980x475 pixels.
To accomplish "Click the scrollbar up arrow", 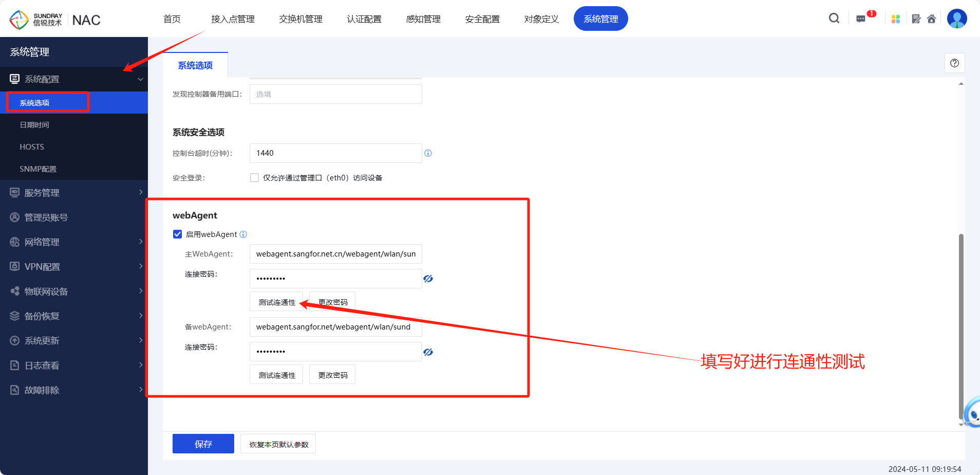I will point(961,83).
